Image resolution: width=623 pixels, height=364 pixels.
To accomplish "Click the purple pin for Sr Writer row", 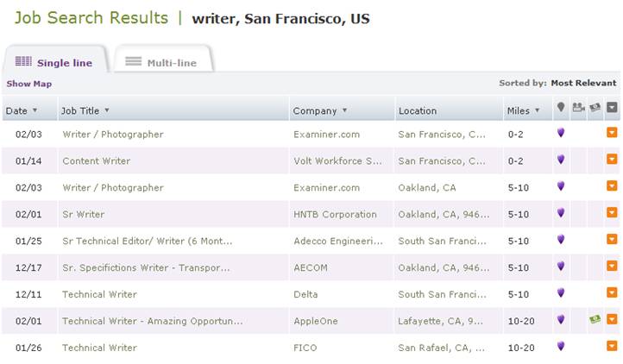I will pyautogui.click(x=561, y=212).
